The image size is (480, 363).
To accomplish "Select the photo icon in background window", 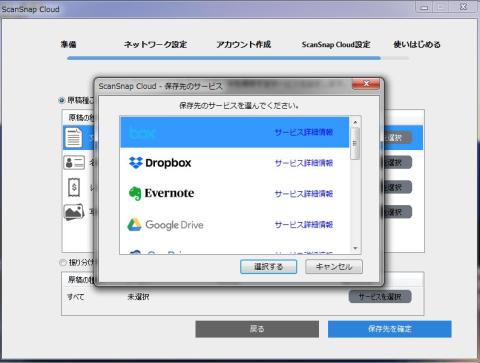I will tap(74, 212).
